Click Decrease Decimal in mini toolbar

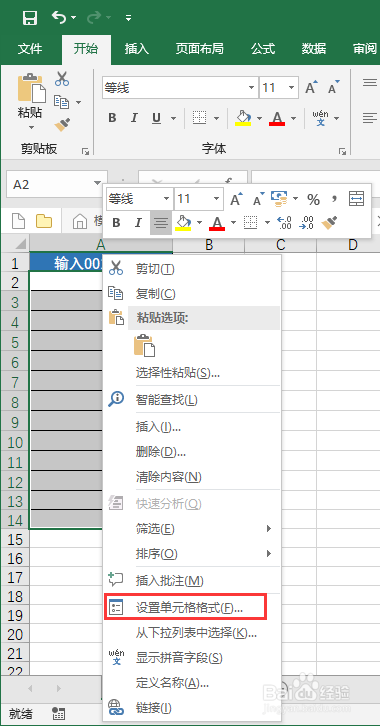(306, 223)
